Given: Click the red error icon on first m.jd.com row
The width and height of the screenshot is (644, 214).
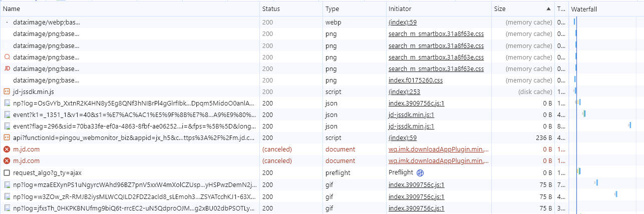Looking at the screenshot, I should click(7, 149).
